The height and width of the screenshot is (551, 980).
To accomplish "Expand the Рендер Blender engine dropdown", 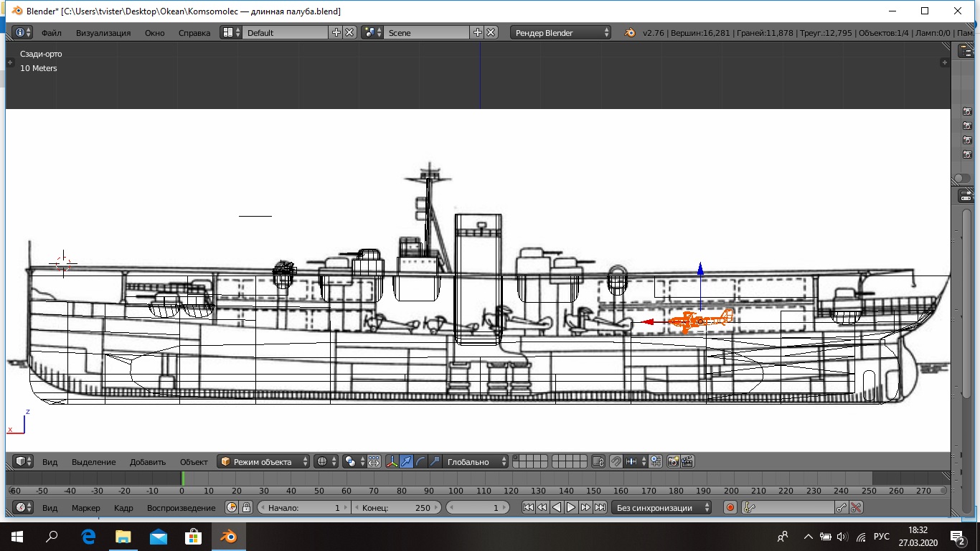I will (x=561, y=32).
